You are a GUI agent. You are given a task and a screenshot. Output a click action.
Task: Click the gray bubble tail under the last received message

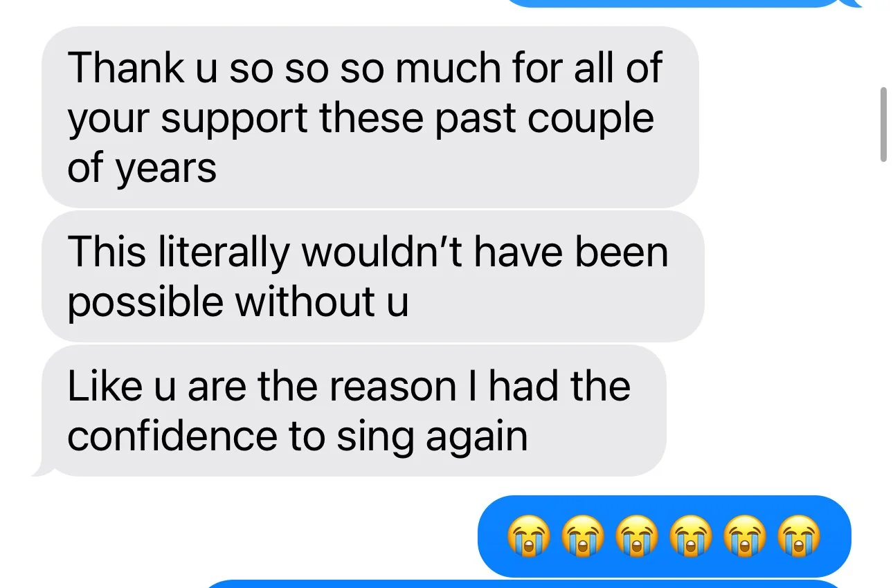[x=43, y=469]
